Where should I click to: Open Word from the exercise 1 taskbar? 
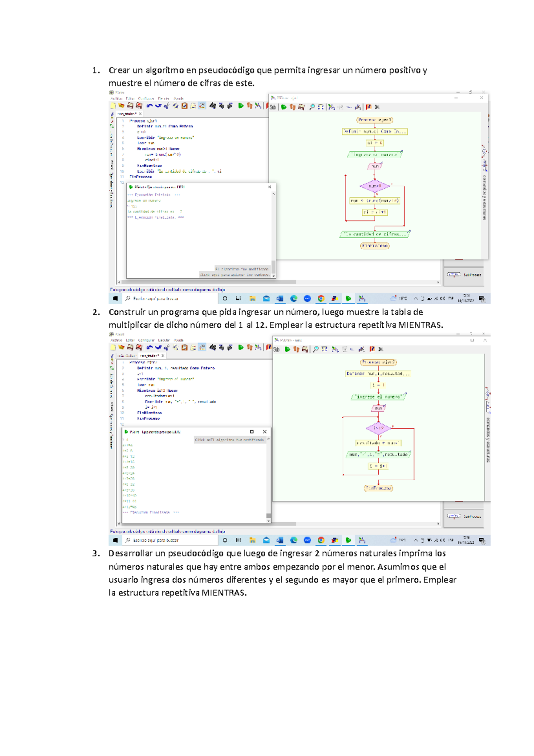point(280,299)
